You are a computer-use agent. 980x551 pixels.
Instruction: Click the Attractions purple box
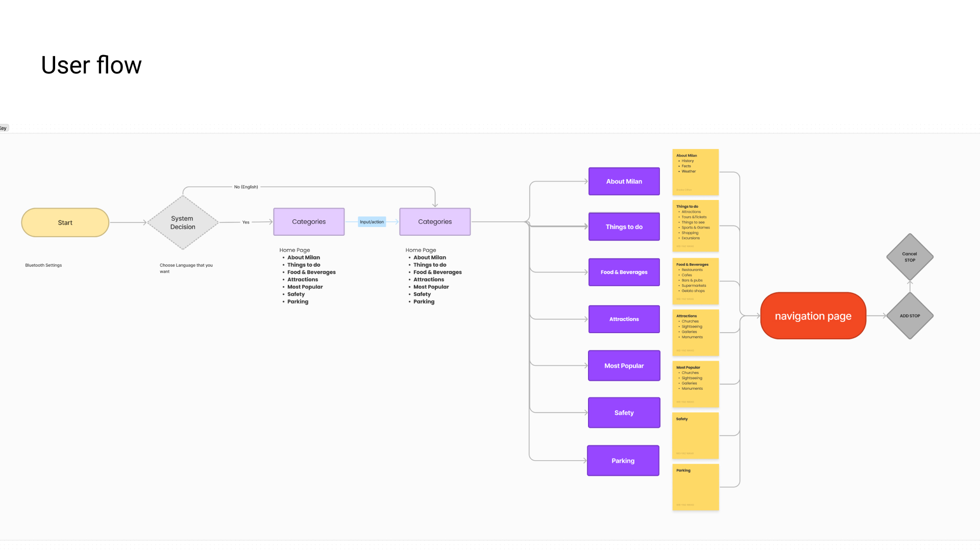[624, 319]
